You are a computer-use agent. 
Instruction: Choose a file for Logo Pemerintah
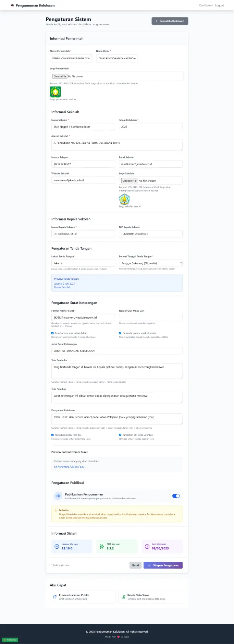click(x=60, y=76)
